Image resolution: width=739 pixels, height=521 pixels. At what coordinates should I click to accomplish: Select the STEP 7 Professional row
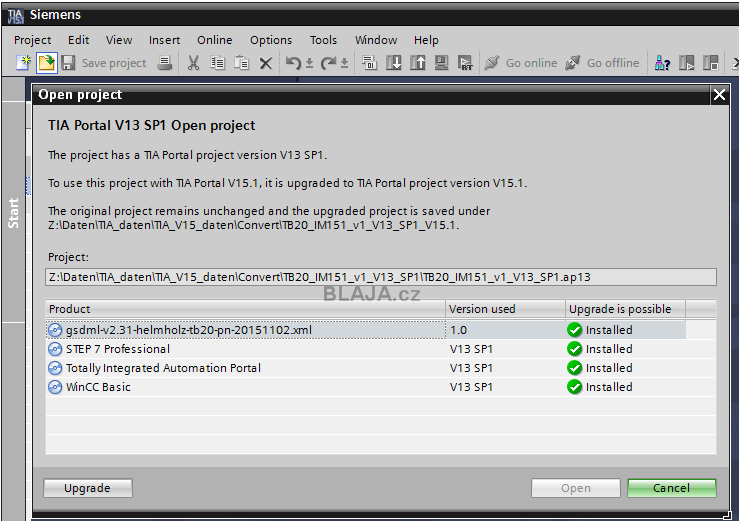coord(381,349)
